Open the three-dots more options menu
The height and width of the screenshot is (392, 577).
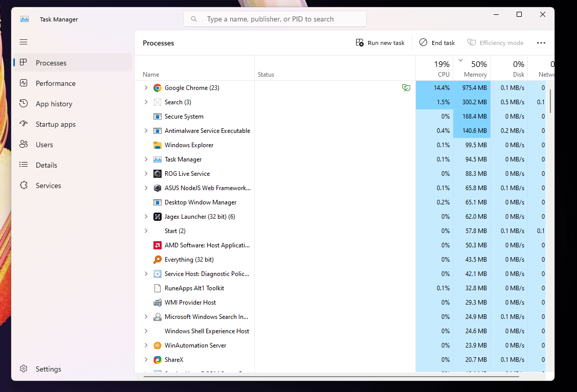pos(541,43)
